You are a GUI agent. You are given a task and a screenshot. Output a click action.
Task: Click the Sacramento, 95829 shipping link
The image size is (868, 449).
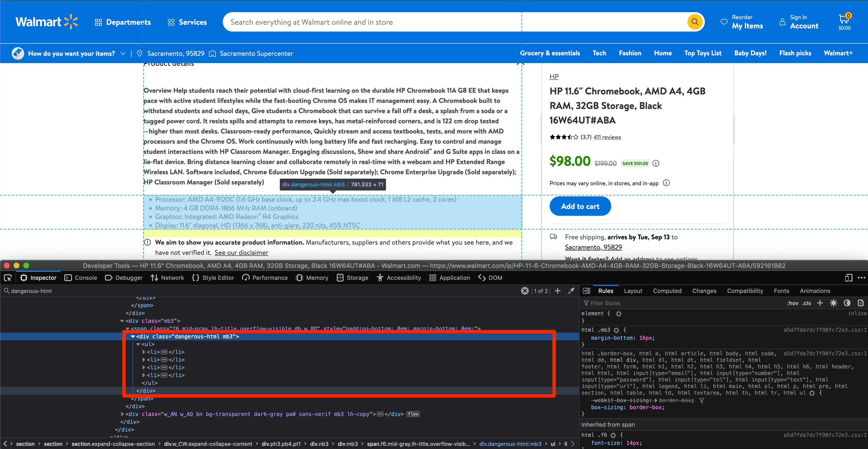(x=593, y=247)
